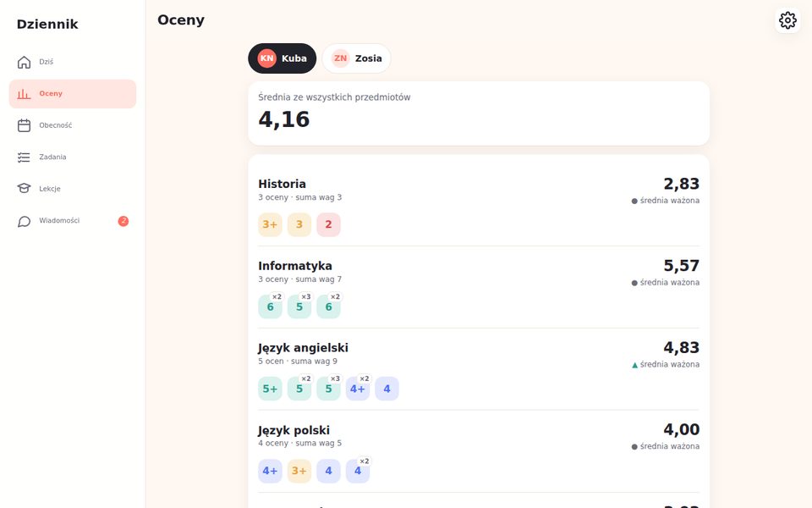812x508 pixels.
Task: Click the Oceny page heading
Action: click(x=181, y=20)
